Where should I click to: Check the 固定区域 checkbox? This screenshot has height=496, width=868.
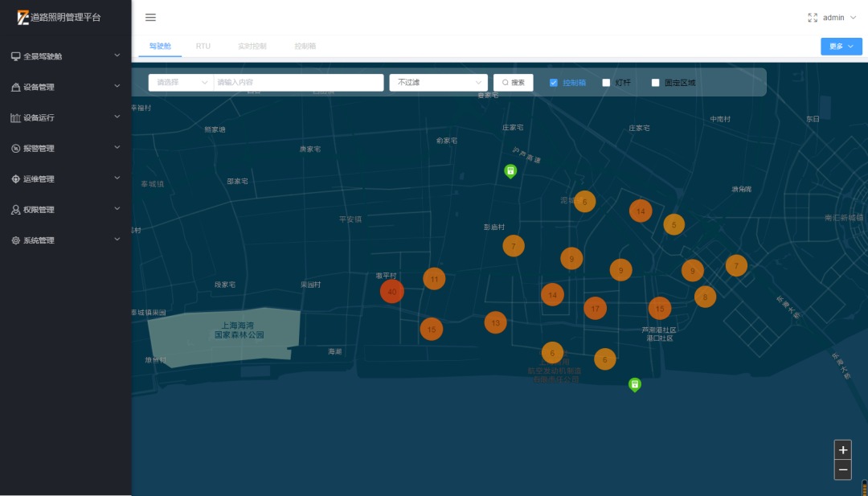pos(656,82)
